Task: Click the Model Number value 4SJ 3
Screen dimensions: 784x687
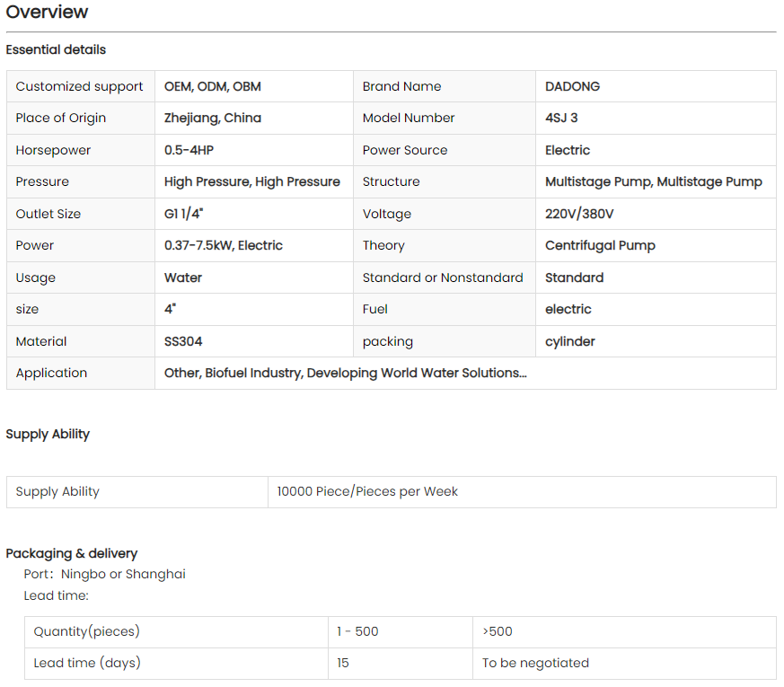Action: coord(561,118)
